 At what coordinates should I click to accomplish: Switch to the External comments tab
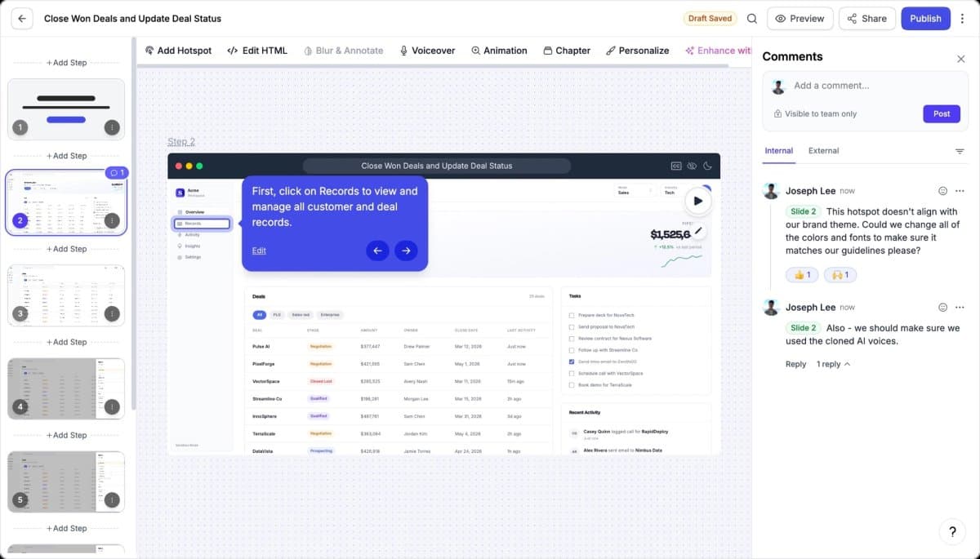click(x=823, y=151)
